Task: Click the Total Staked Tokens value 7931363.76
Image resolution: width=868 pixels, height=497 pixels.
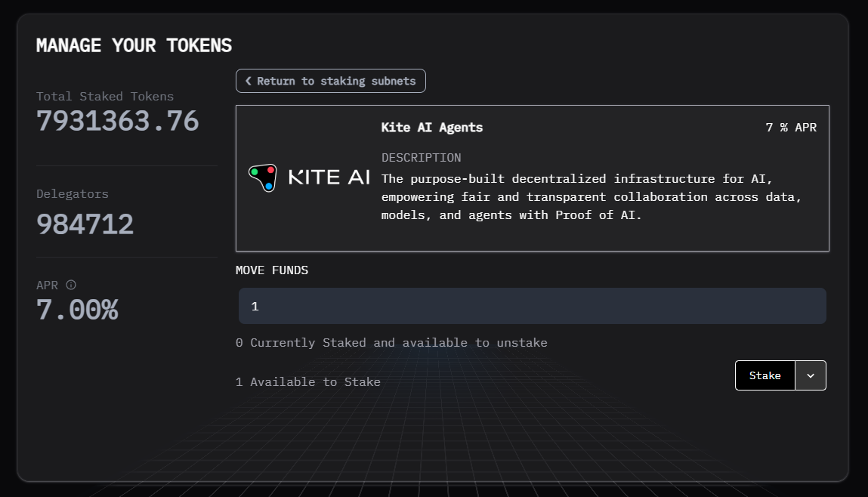Action: click(x=117, y=121)
